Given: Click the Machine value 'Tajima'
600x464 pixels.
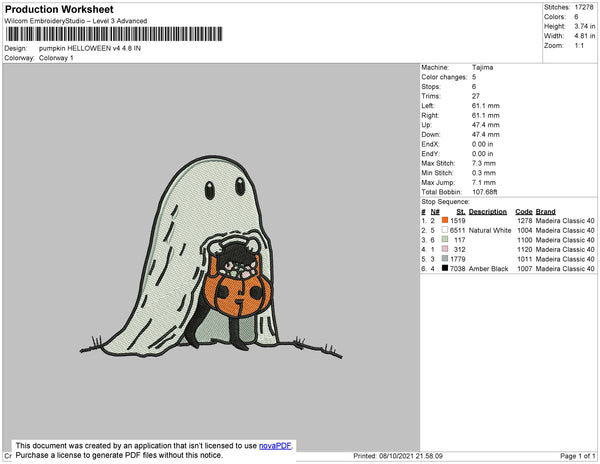Looking at the screenshot, I should pos(482,67).
